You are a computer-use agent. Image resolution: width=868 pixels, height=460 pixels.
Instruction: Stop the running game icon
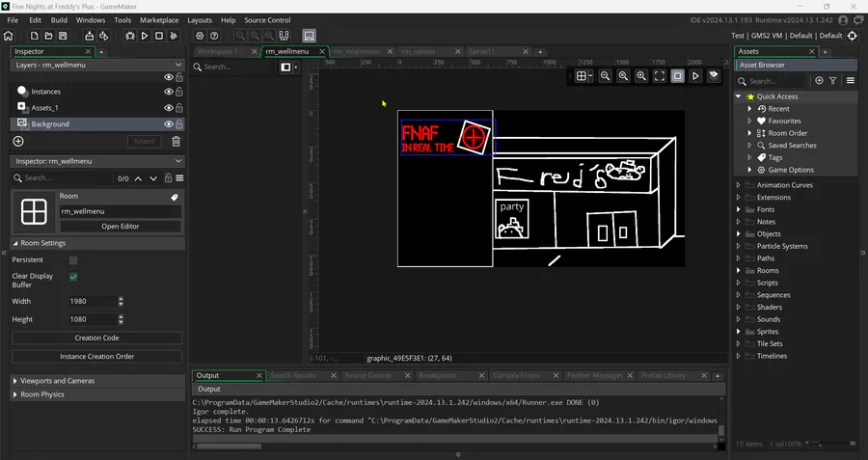(159, 36)
